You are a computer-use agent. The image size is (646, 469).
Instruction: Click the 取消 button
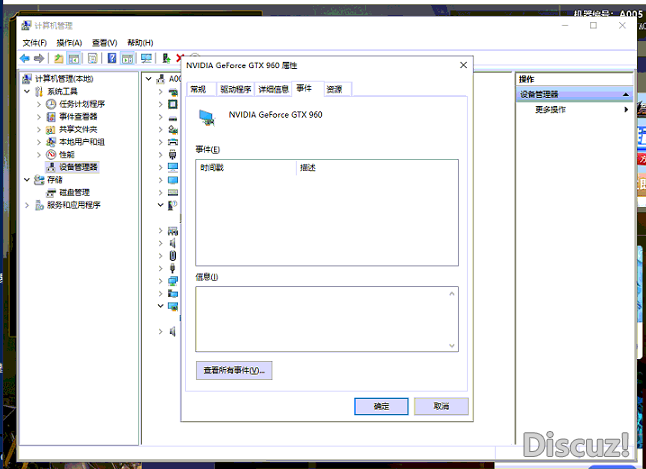441,406
